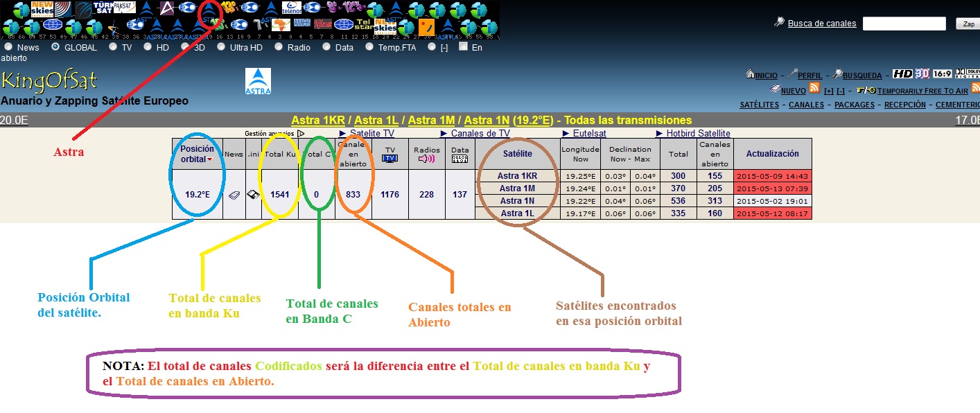
Task: Click the magnifier icon next to BUSQUEDA
Action: click(x=838, y=74)
